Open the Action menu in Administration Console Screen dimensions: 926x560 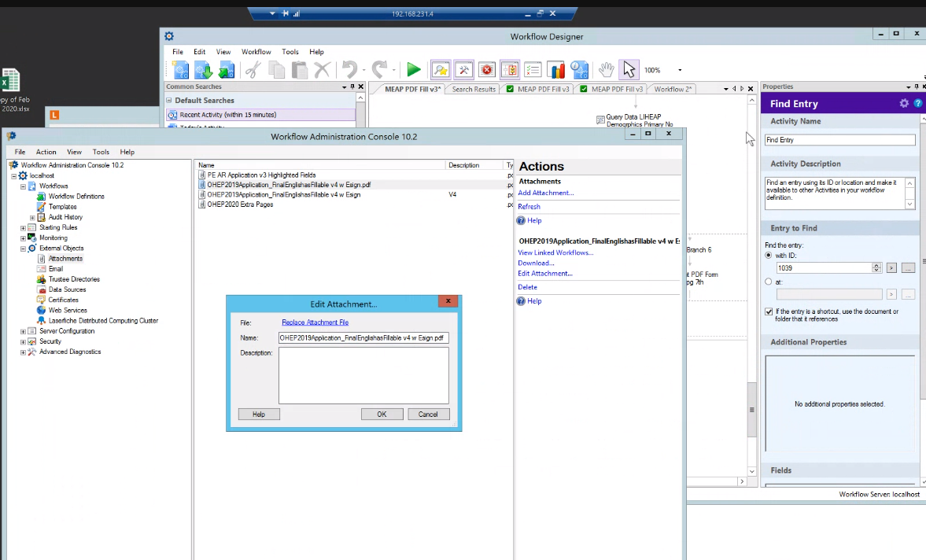coord(46,152)
